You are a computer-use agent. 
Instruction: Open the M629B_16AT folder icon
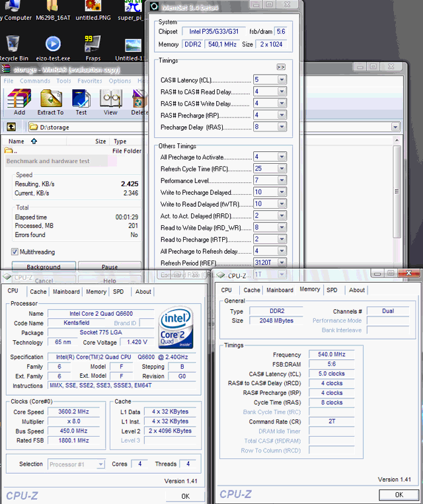click(53, 10)
